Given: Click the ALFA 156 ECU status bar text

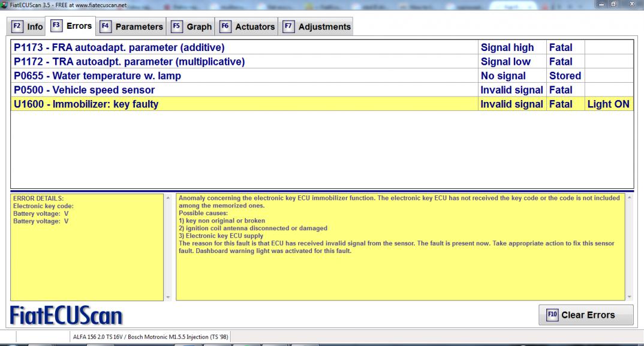Looking at the screenshot, I should [149, 337].
